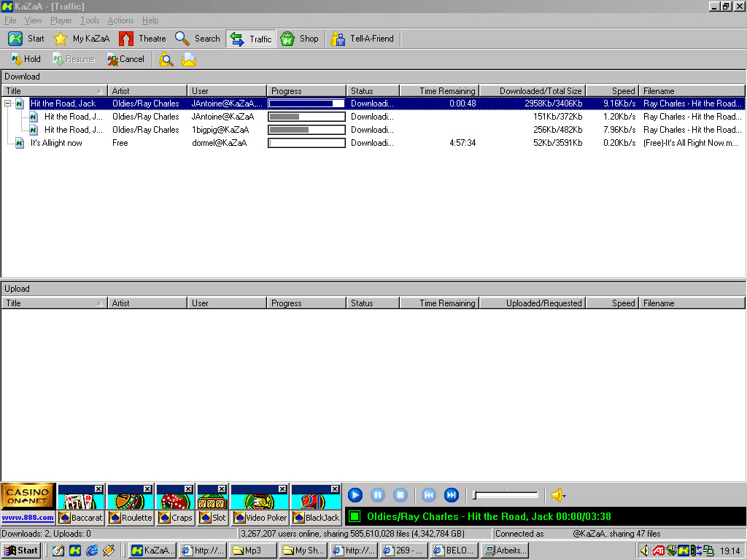Close the Roulette ad thumbnail
Screen dimensions: 747x560
[x=147, y=489]
